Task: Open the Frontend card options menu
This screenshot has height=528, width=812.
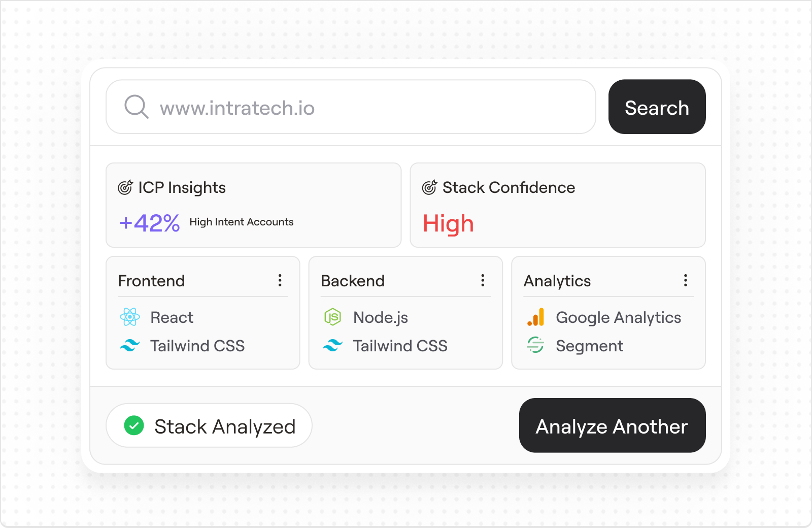Action: tap(280, 280)
